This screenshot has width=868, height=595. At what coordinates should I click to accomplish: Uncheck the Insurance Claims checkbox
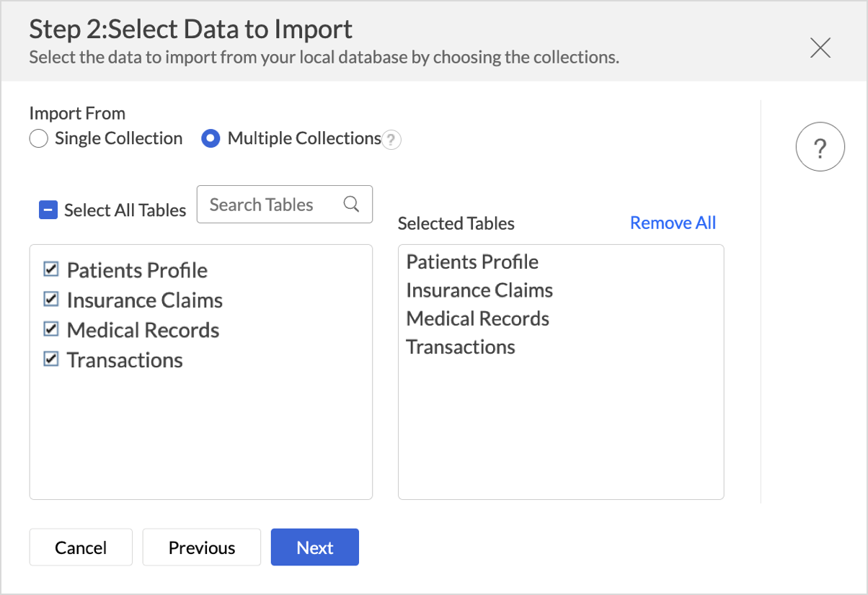51,299
